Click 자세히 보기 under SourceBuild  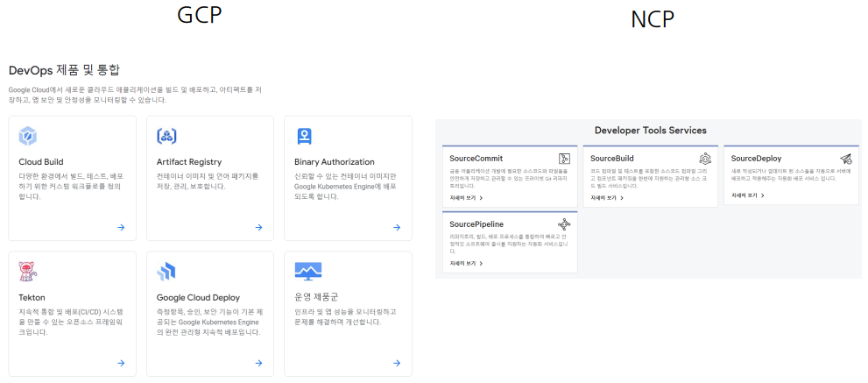(607, 198)
